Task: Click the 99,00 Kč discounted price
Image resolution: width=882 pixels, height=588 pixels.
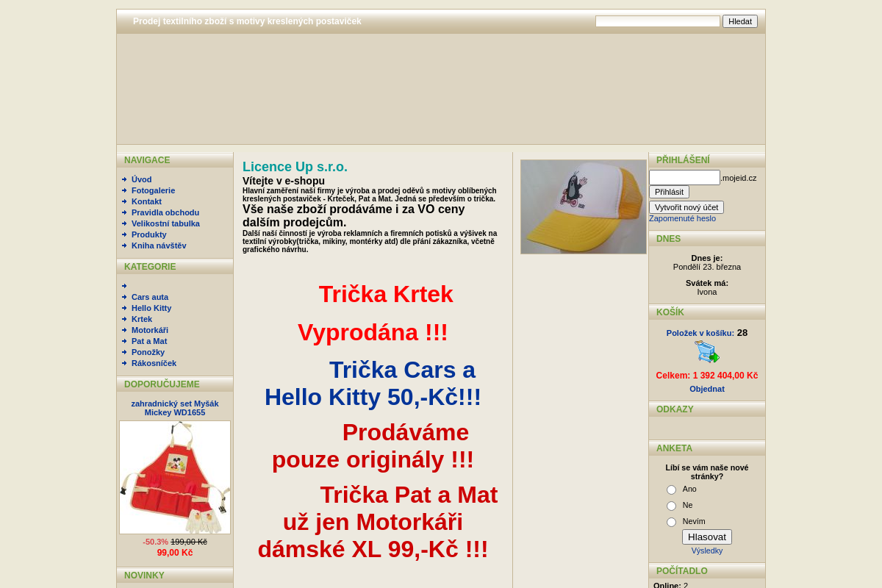Action: (x=175, y=553)
